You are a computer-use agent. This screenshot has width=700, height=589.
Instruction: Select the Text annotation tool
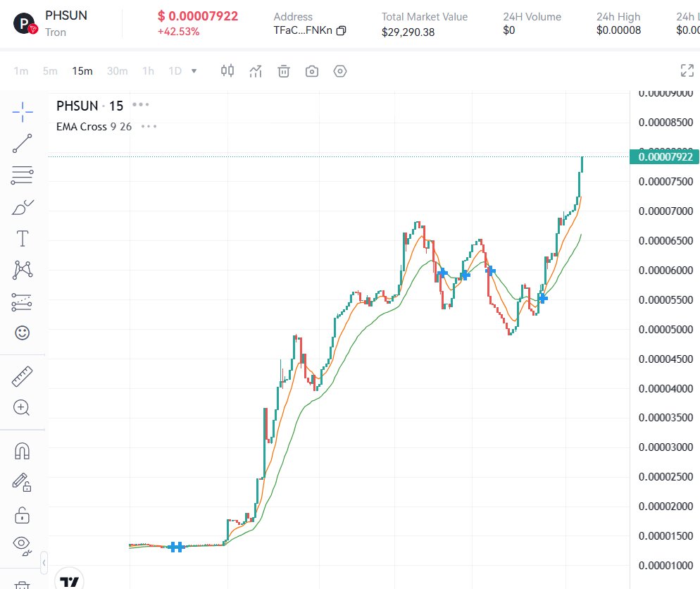click(x=22, y=238)
